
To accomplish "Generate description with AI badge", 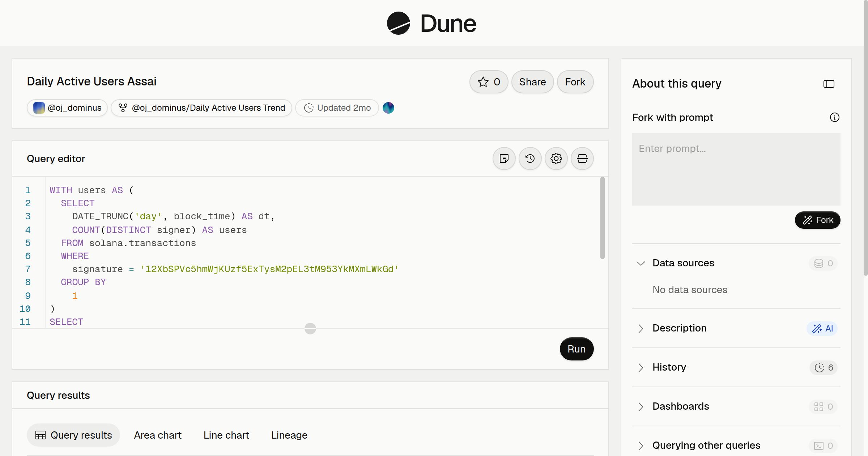I will (822, 328).
